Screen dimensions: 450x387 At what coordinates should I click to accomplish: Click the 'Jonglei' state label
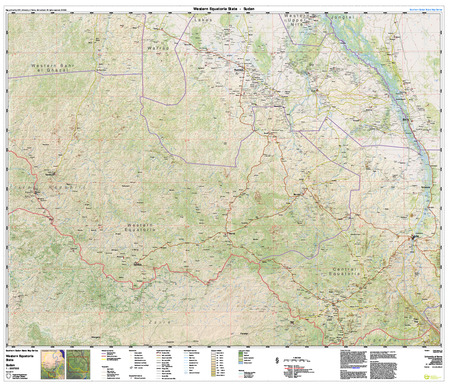point(343,17)
